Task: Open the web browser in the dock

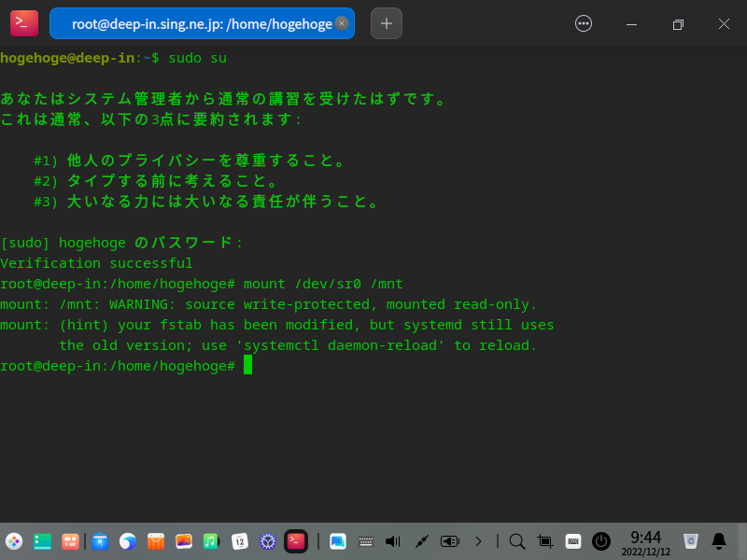Action: pyautogui.click(x=128, y=541)
